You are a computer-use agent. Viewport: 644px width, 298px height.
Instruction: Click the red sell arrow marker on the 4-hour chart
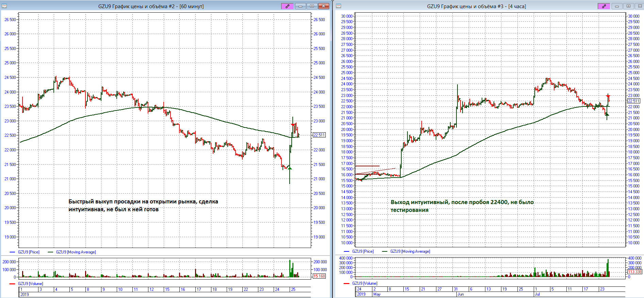coord(608,96)
